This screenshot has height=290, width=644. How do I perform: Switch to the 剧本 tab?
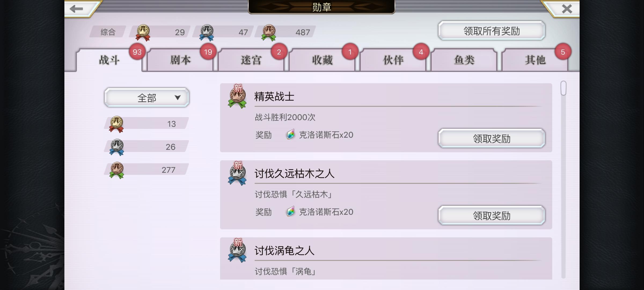[x=180, y=60]
